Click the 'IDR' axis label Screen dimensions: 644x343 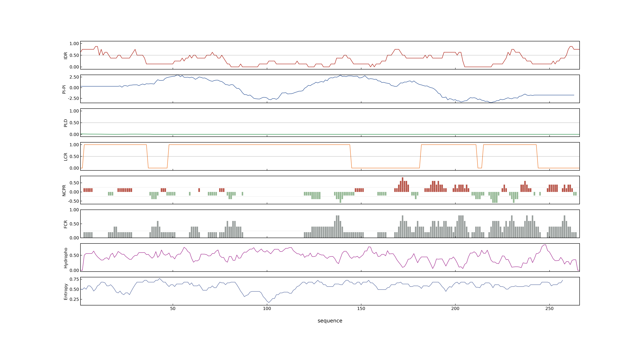coord(66,55)
